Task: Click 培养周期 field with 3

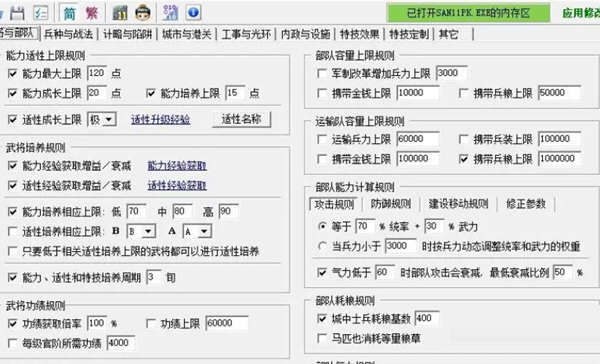Action: tap(154, 277)
